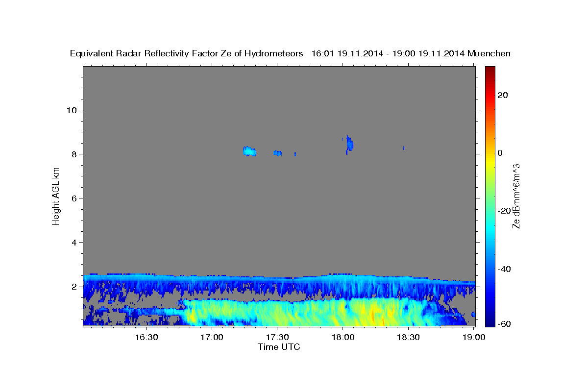
Task: Click the colorbar label 'Ze dBmm^6/m^3'
Action: [516, 196]
